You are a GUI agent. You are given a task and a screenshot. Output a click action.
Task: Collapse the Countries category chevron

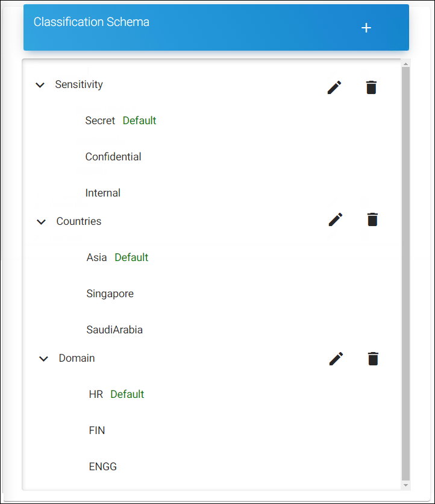pyautogui.click(x=41, y=222)
